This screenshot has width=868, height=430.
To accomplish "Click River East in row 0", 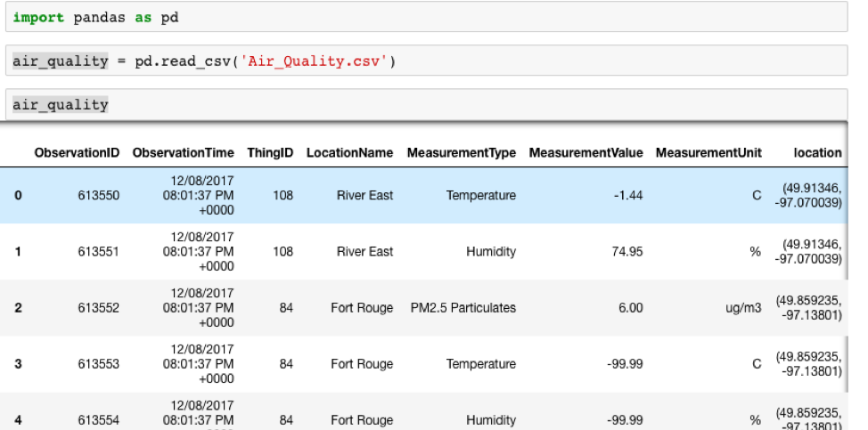I will [364, 195].
